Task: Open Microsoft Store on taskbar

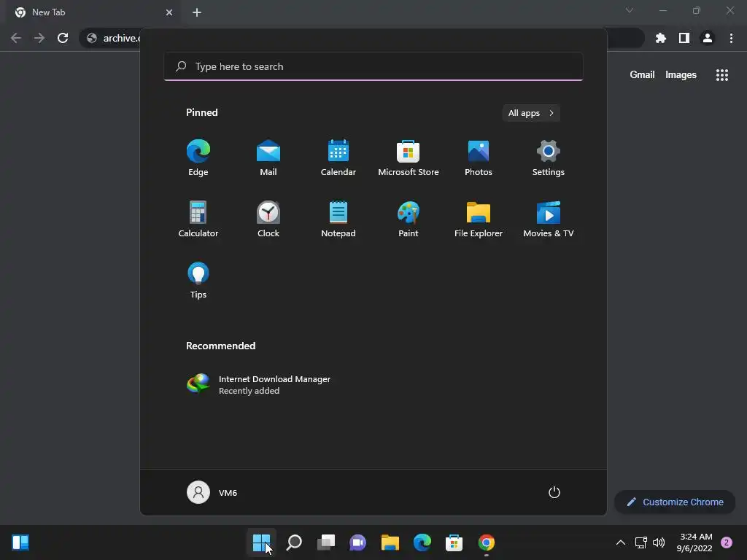Action: point(454,542)
